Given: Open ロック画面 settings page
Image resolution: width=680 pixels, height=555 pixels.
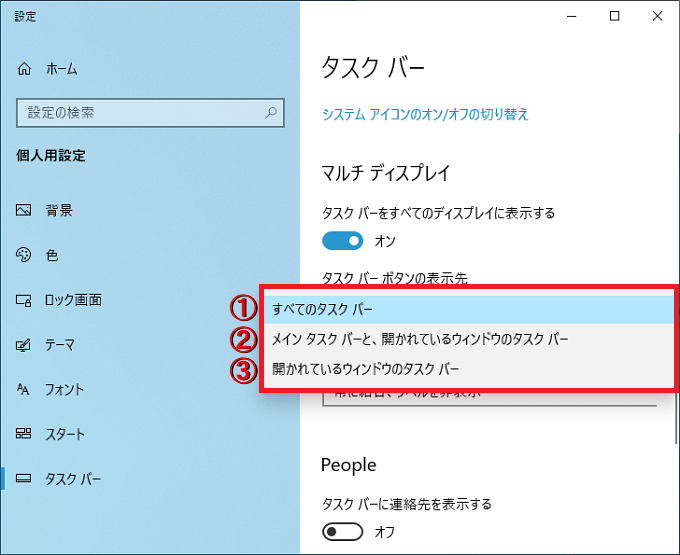Looking at the screenshot, I should pyautogui.click(x=150, y=300).
